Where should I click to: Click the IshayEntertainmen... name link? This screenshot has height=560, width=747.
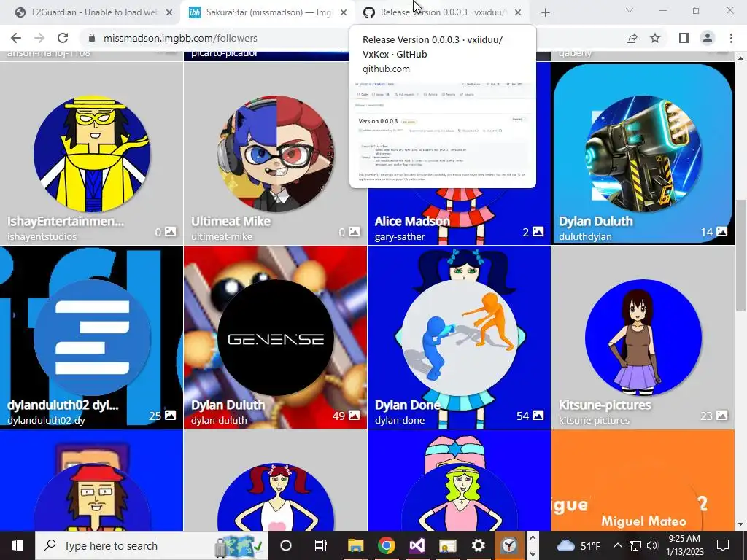tap(66, 222)
